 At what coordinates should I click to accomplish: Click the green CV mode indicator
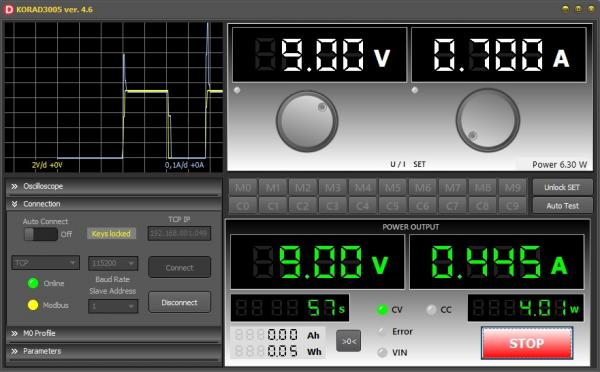pyautogui.click(x=382, y=309)
